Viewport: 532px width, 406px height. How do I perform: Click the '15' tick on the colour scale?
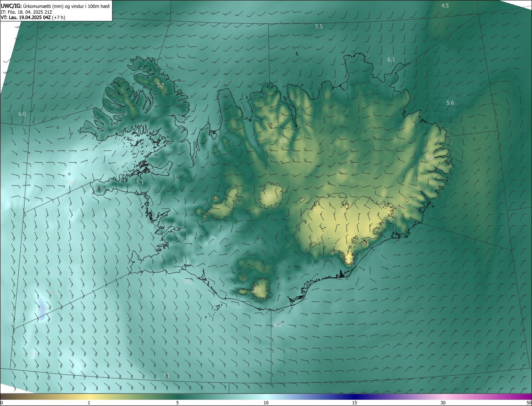(355, 403)
